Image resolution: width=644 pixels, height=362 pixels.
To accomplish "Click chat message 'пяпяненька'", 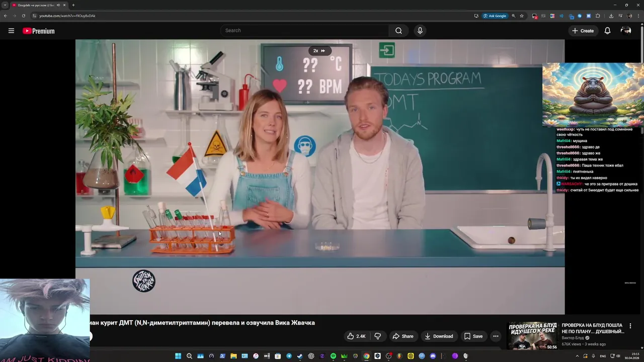I will point(575,171).
